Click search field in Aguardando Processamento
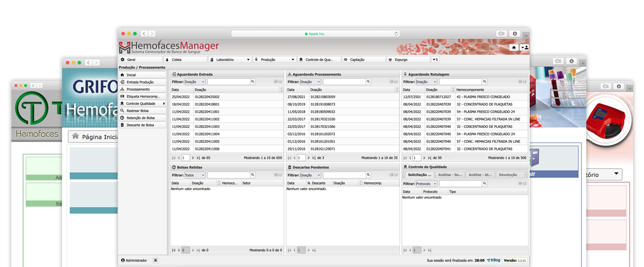Image resolution: width=644 pixels, height=267 pixels. (344, 82)
